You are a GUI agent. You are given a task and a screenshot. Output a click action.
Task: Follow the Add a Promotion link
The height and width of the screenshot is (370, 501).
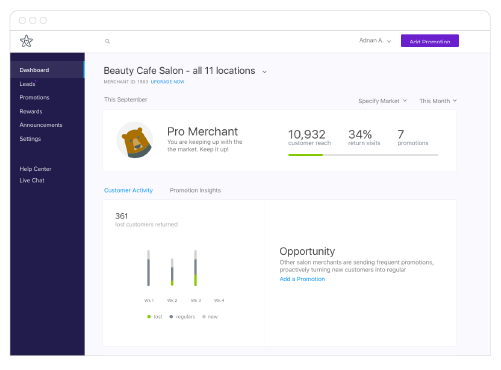pos(302,279)
